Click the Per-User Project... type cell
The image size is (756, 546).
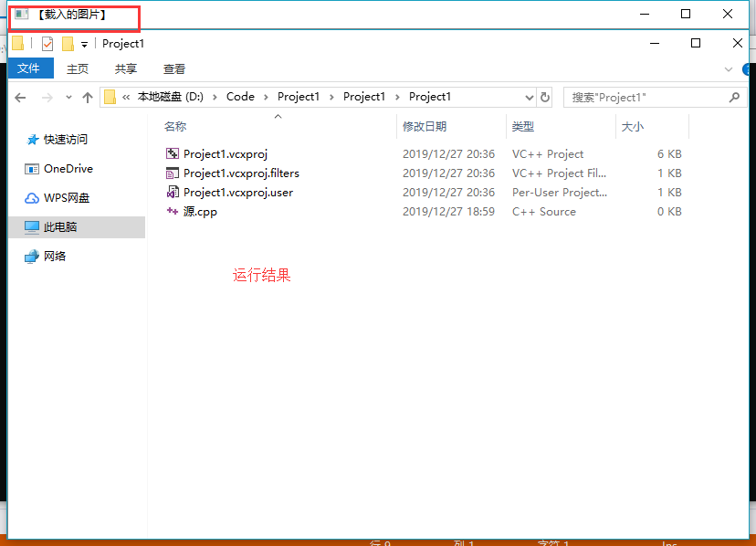point(560,193)
